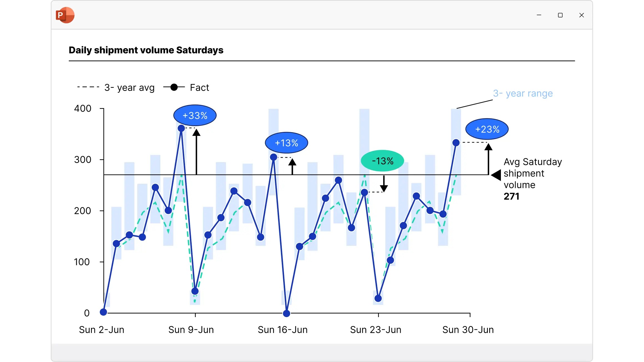Click the black triangle pointer beside Avg Saturday

click(496, 175)
